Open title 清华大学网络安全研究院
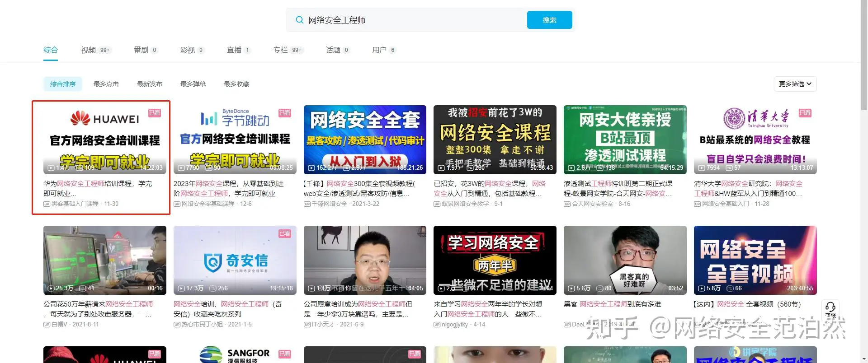 click(748, 189)
